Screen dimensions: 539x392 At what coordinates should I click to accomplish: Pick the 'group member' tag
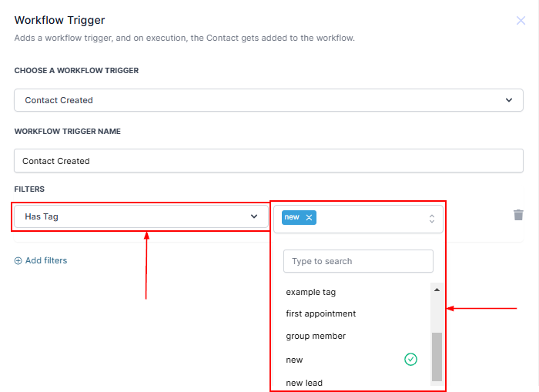(316, 336)
